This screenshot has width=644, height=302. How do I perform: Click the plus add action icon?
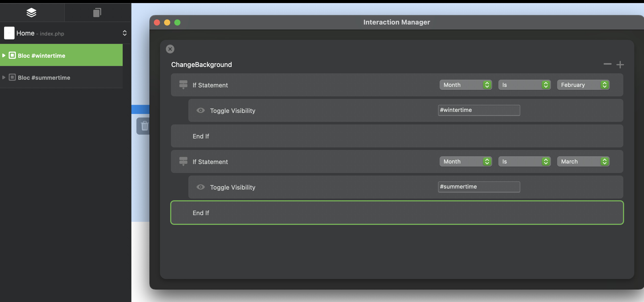tap(620, 65)
